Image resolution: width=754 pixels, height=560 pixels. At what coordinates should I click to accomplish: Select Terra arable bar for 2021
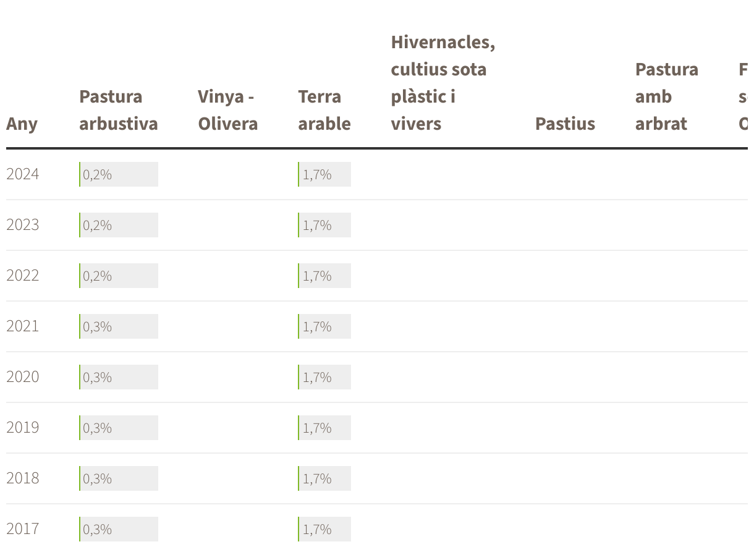pos(324,326)
